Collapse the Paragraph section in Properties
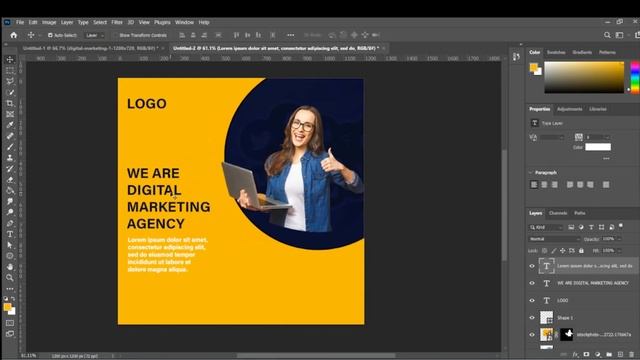The image size is (640, 360). 531,173
